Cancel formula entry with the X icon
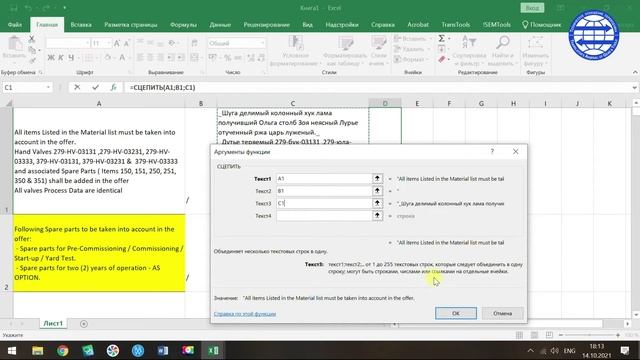The width and height of the screenshot is (640, 360). (x=77, y=87)
